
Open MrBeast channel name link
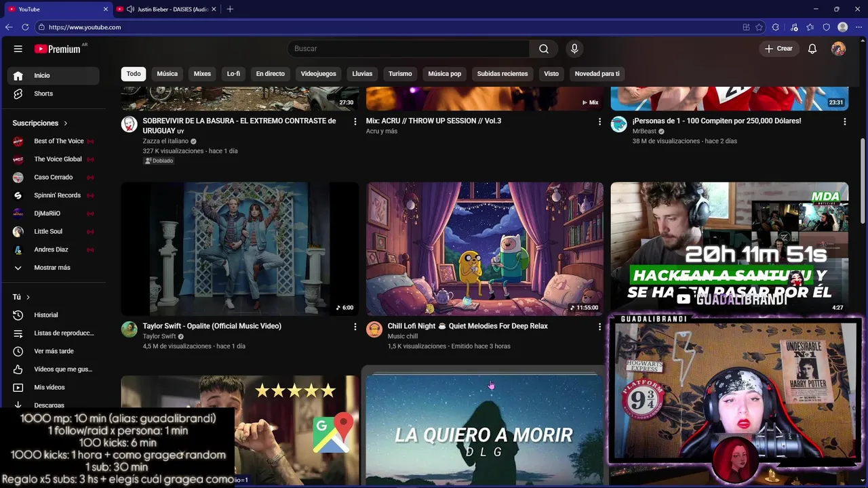644,131
